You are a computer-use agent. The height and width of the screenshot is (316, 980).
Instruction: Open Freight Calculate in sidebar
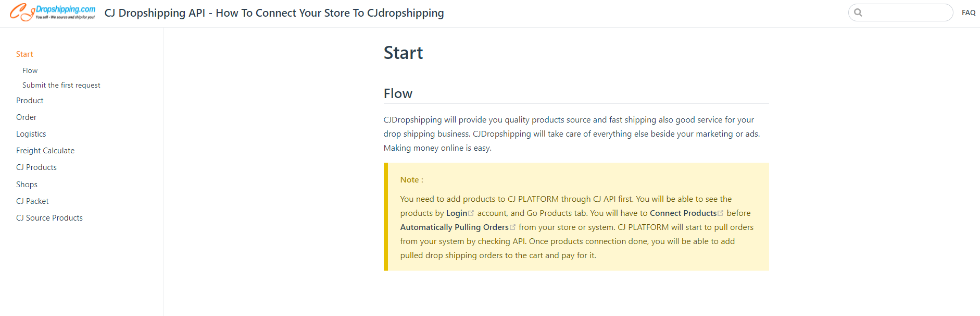[45, 151]
